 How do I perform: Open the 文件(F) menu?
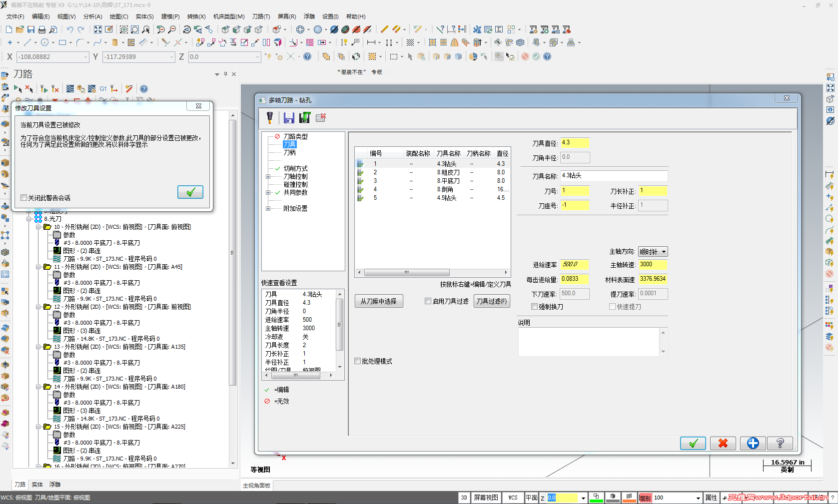click(15, 16)
